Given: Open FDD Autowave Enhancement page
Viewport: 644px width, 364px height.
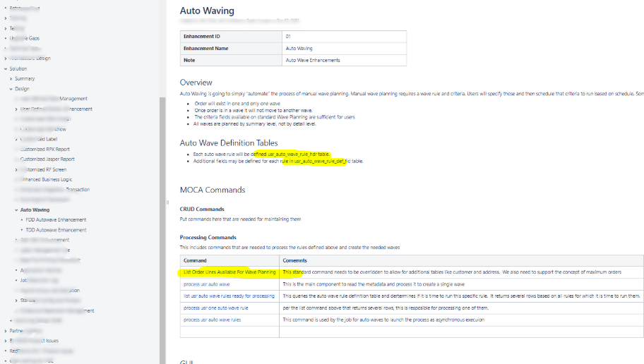Looking at the screenshot, I should click(56, 220).
